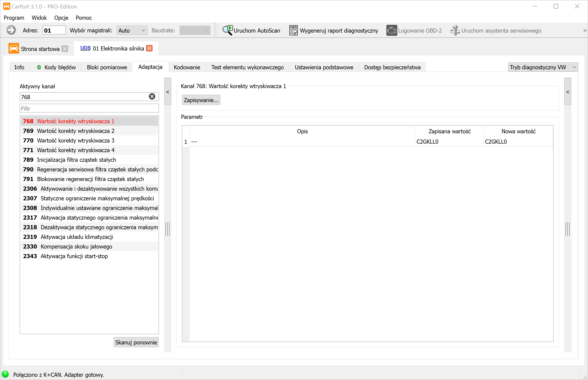Screen dimensions: 588x380
Task: Select channel 2319 Aktywacja układu klimatyzacji
Action: point(89,237)
